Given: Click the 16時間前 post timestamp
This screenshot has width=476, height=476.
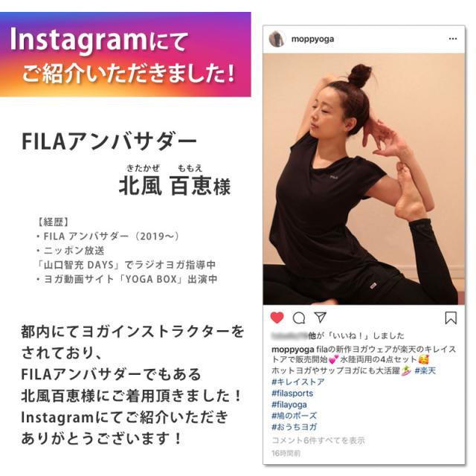Looking at the screenshot, I should tap(286, 453).
